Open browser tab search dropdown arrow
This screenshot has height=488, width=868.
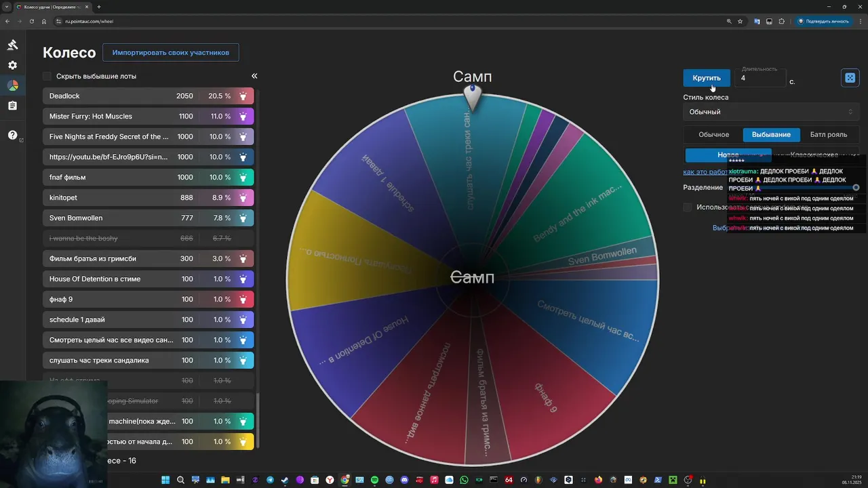coord(7,7)
